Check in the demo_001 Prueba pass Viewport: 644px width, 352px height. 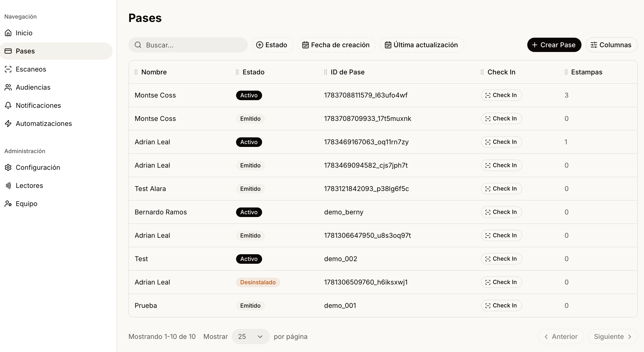tap(501, 305)
